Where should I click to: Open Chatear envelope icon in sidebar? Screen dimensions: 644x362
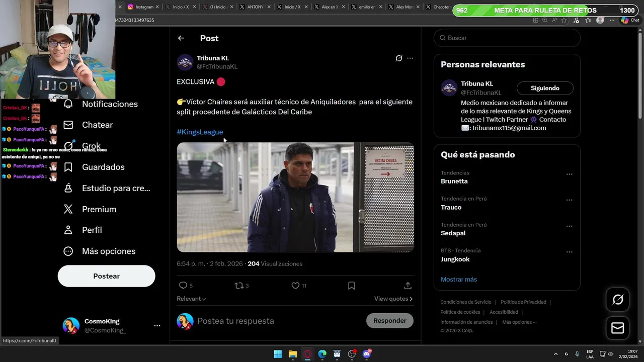point(68,125)
